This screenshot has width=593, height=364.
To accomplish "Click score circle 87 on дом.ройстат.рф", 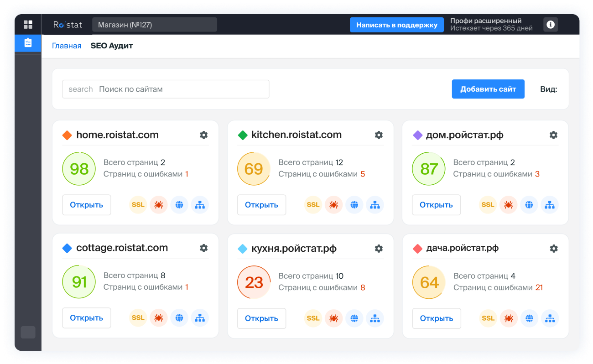I will tap(429, 169).
